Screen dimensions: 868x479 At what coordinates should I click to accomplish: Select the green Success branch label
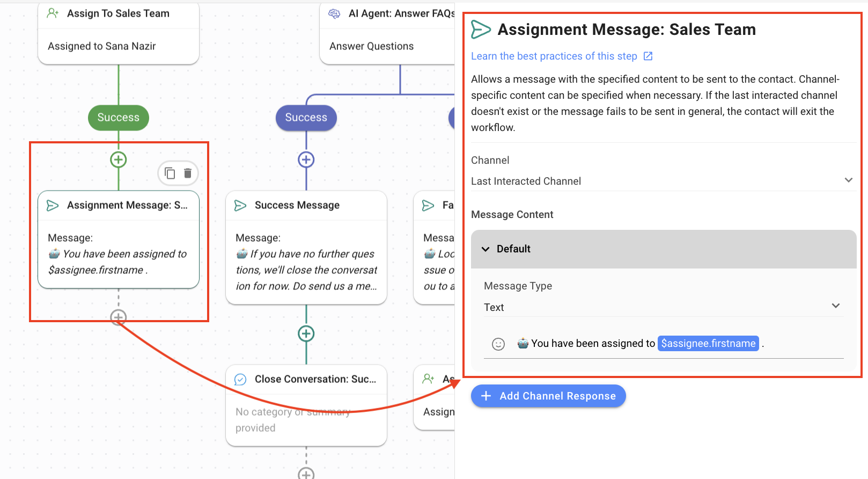pyautogui.click(x=119, y=118)
